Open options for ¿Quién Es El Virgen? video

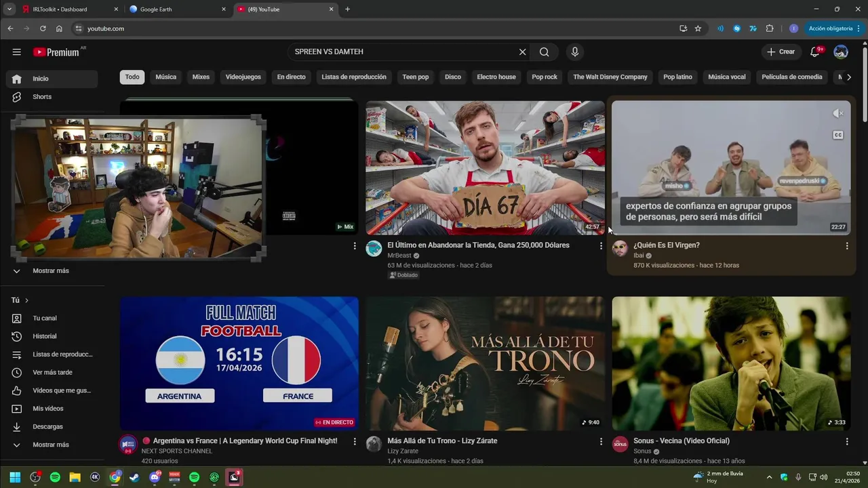pyautogui.click(x=847, y=246)
